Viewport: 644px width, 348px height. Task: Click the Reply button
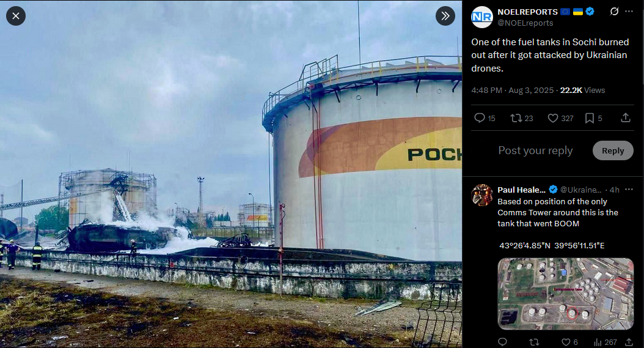pos(613,150)
